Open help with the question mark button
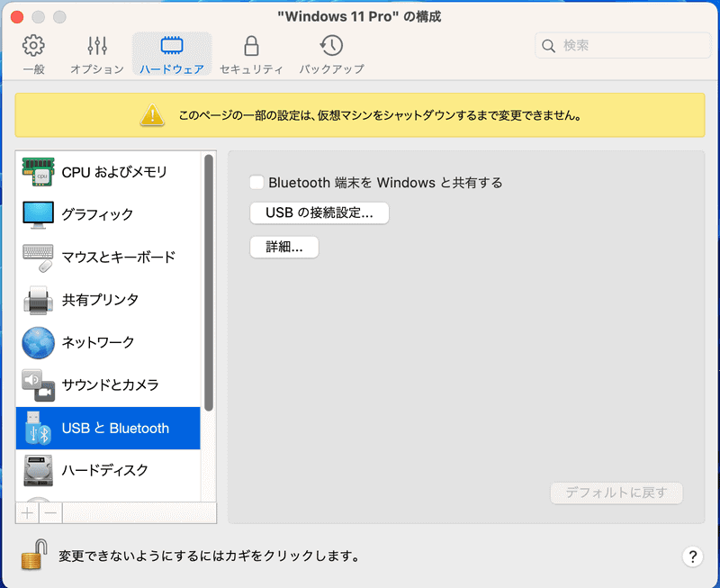 coord(692,556)
